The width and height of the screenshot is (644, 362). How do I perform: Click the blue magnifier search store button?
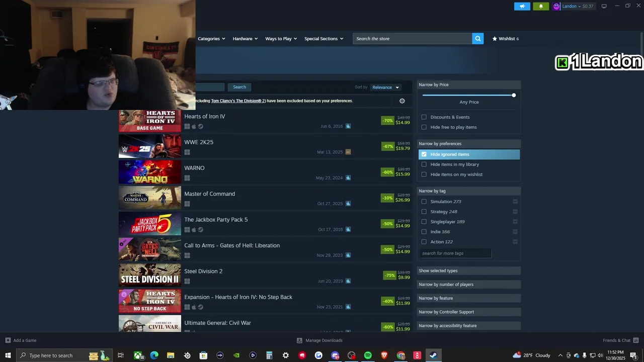tap(477, 39)
